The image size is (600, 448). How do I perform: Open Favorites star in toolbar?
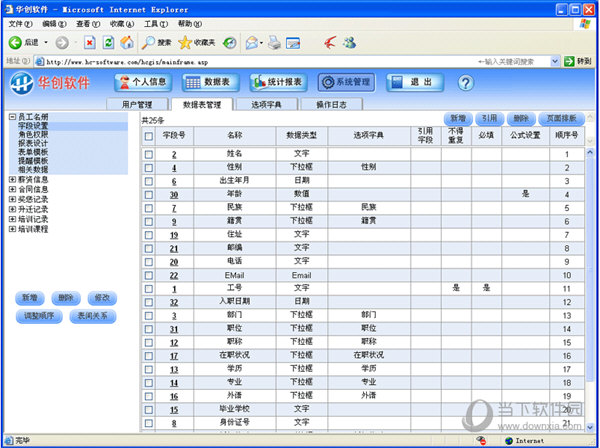point(185,42)
